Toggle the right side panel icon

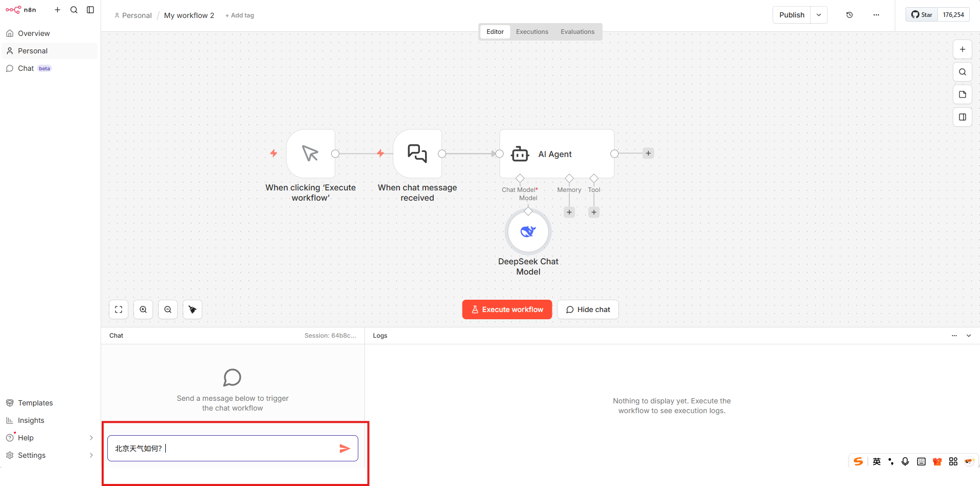point(963,117)
